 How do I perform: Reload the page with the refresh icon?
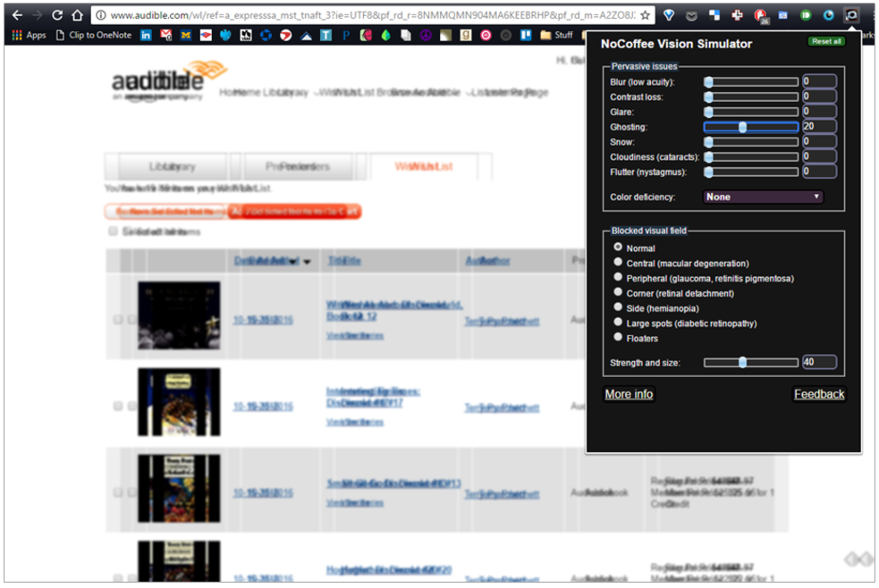(56, 15)
